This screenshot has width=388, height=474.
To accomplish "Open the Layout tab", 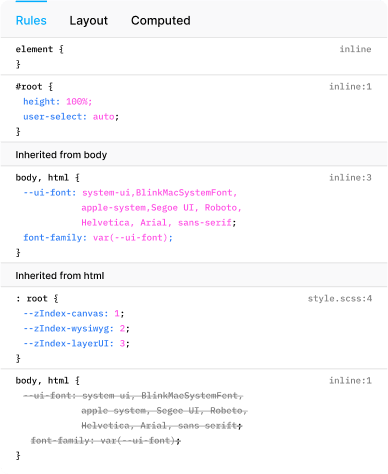I will click(x=88, y=21).
